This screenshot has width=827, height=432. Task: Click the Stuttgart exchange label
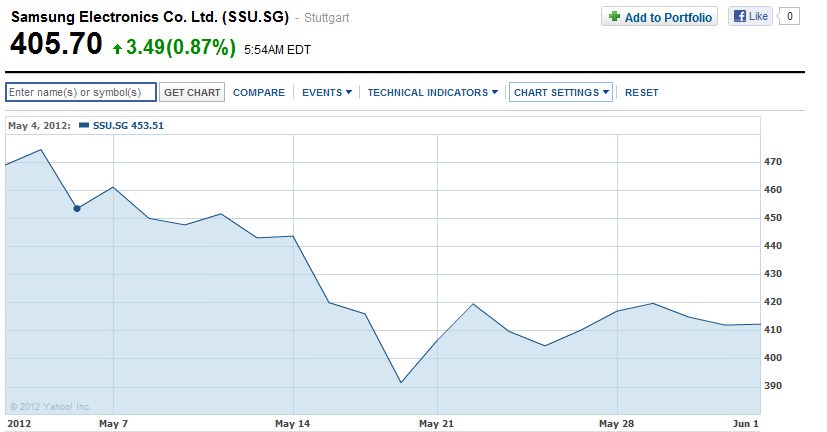click(x=326, y=18)
